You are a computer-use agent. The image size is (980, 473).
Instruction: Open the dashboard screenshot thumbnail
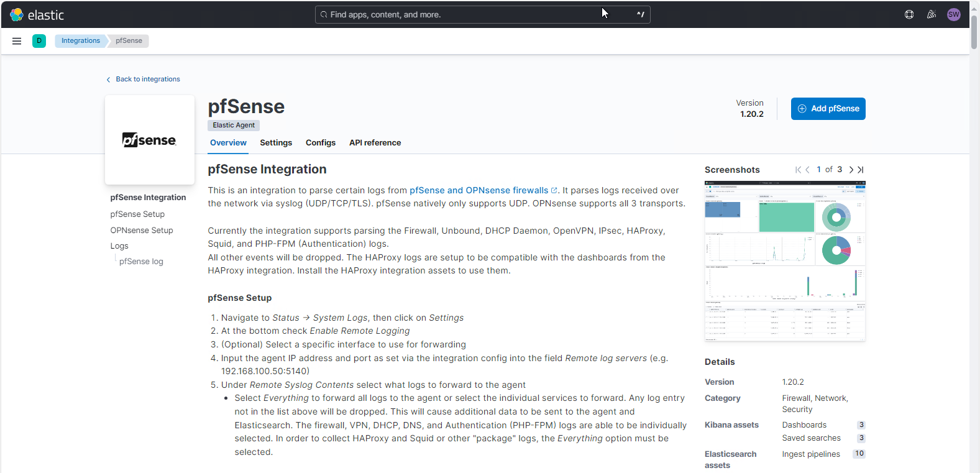click(x=785, y=261)
